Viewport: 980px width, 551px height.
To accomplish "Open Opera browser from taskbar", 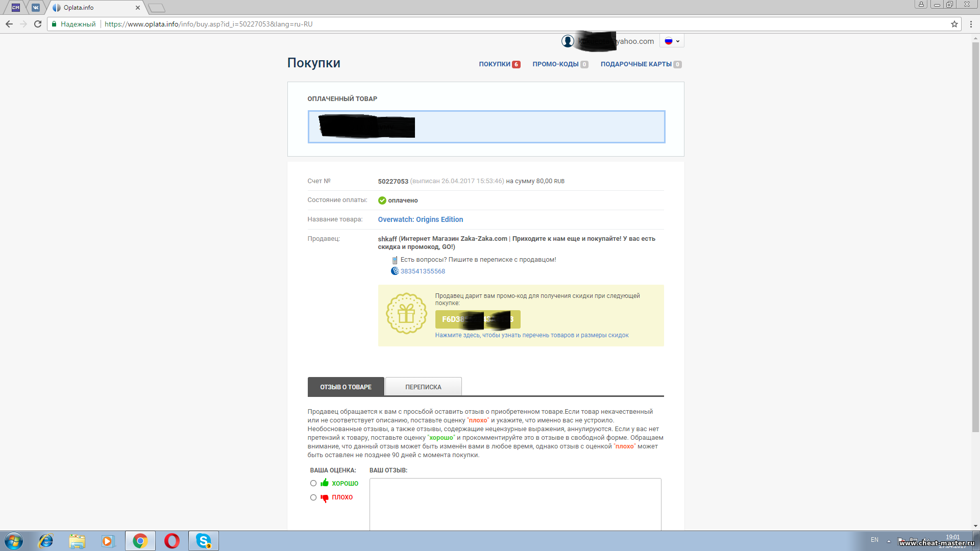I will point(172,541).
